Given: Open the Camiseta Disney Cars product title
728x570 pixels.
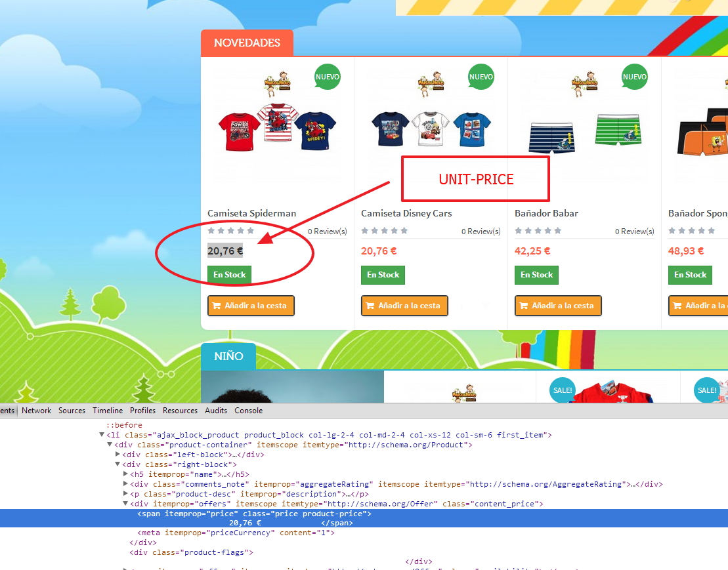Looking at the screenshot, I should (406, 213).
